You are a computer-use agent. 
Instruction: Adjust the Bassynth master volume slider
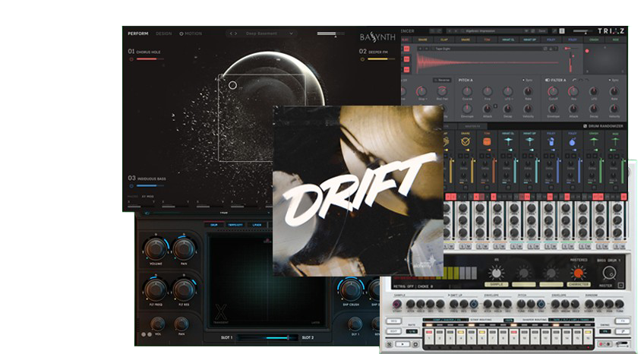pyautogui.click(x=330, y=33)
